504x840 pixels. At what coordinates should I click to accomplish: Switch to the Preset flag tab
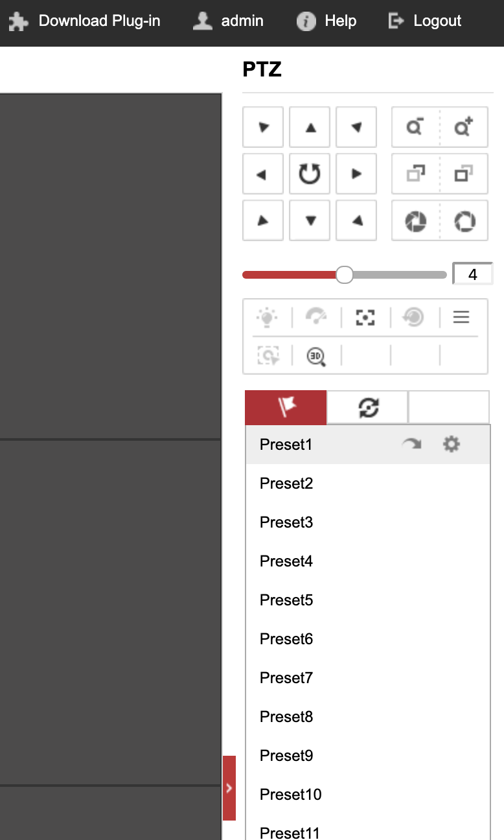pyautogui.click(x=285, y=407)
